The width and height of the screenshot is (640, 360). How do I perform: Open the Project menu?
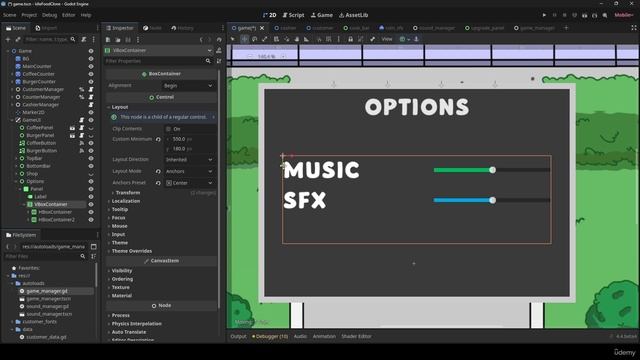point(29,15)
